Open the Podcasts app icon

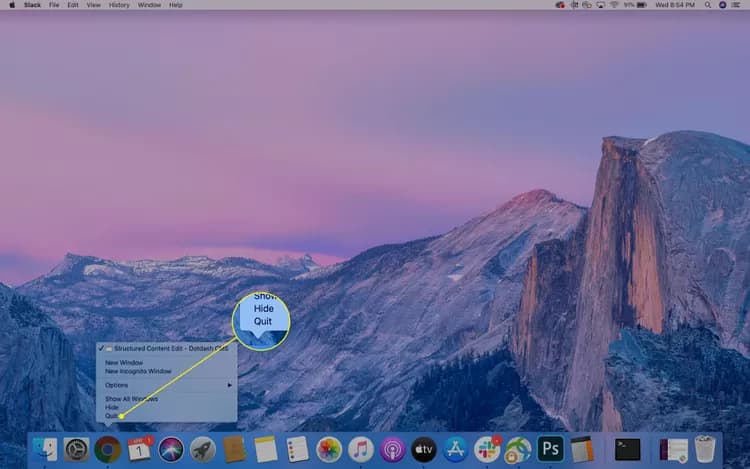(392, 449)
